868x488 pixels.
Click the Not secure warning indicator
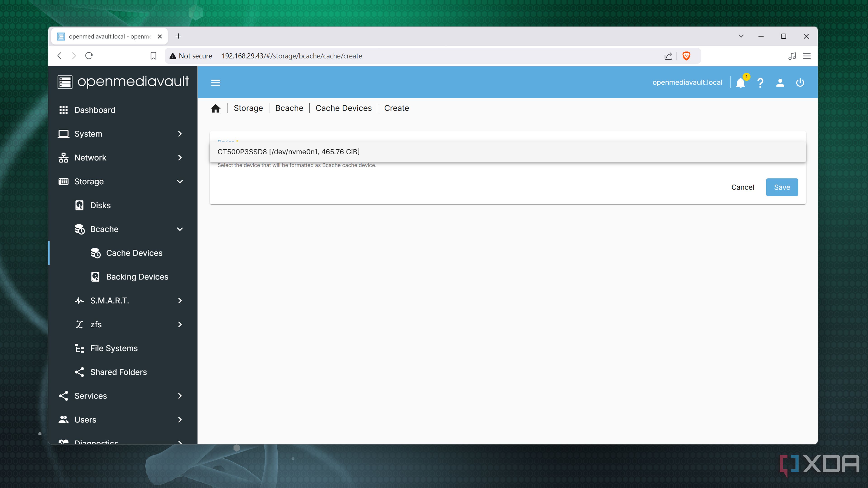[x=191, y=56]
